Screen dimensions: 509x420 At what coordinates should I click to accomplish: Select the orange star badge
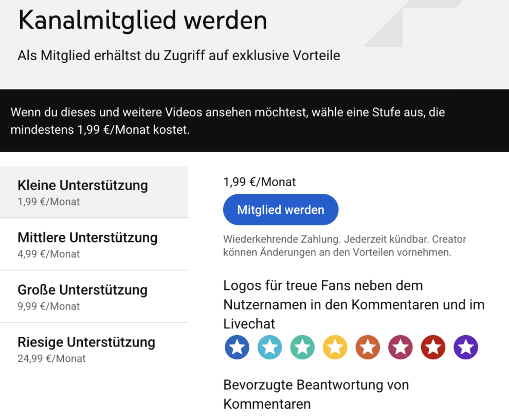(x=368, y=348)
